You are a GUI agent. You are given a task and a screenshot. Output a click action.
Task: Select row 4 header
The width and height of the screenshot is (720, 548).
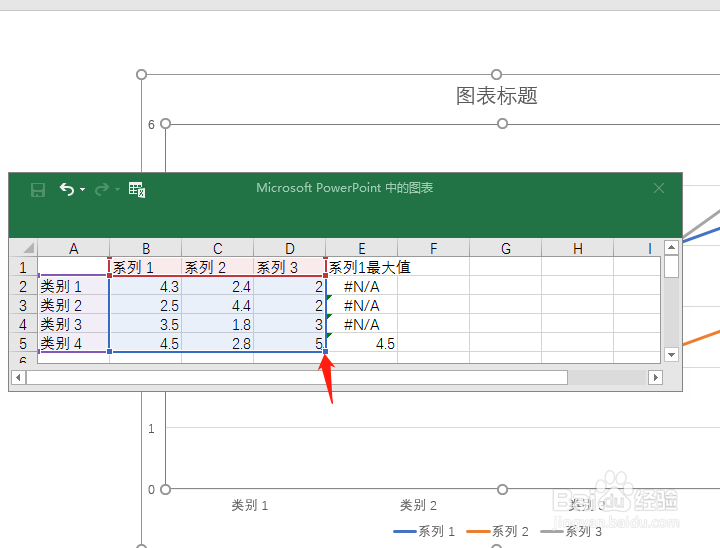[x=23, y=324]
